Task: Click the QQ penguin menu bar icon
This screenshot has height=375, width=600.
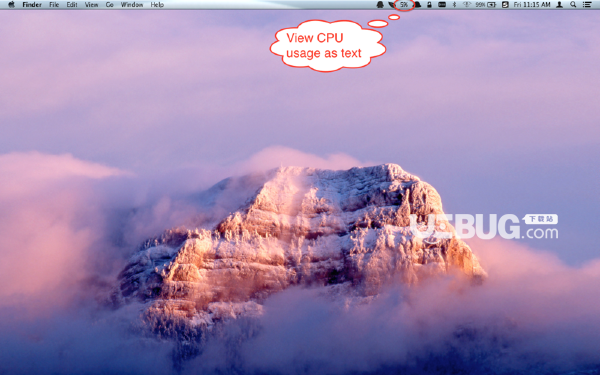Action: click(x=380, y=5)
